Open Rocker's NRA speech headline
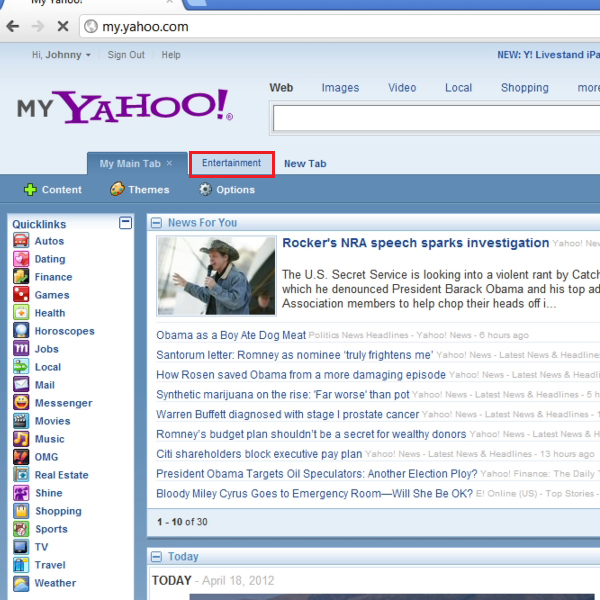The width and height of the screenshot is (600, 600). (x=416, y=243)
